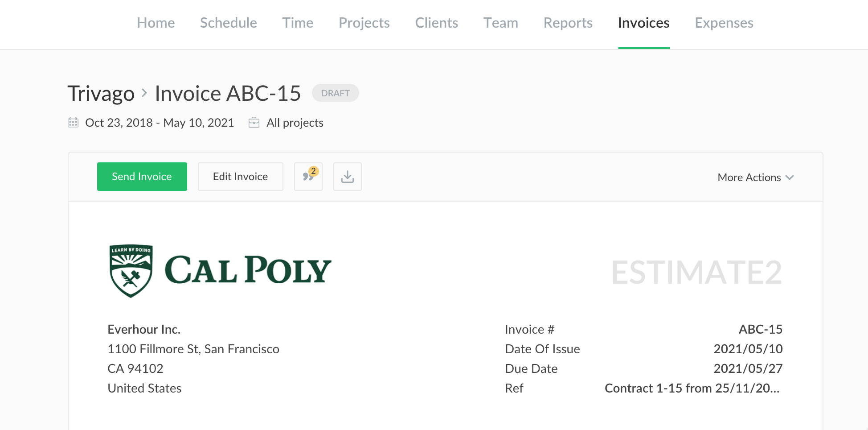Viewport: 868px width, 430px height.
Task: Click Edit Invoice button
Action: pyautogui.click(x=240, y=177)
